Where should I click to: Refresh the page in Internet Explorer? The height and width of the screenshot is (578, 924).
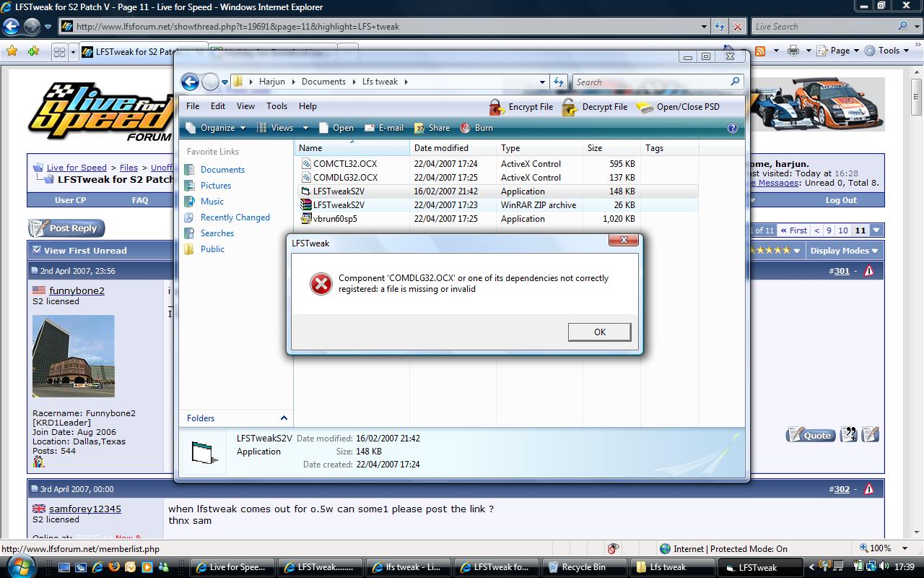click(x=720, y=27)
